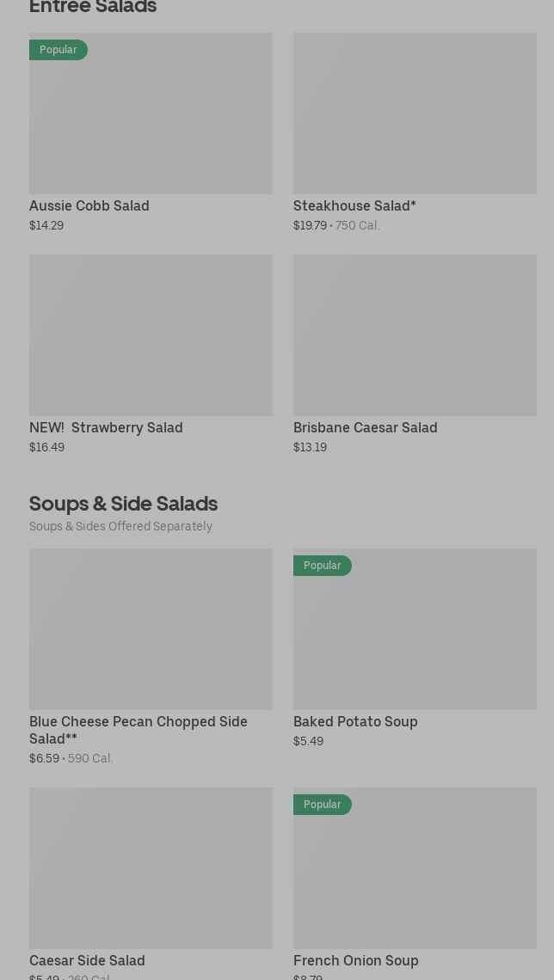Click Popular badge on Baked Potato Soup
Viewport: 554px width, 980px height.
[x=323, y=566]
